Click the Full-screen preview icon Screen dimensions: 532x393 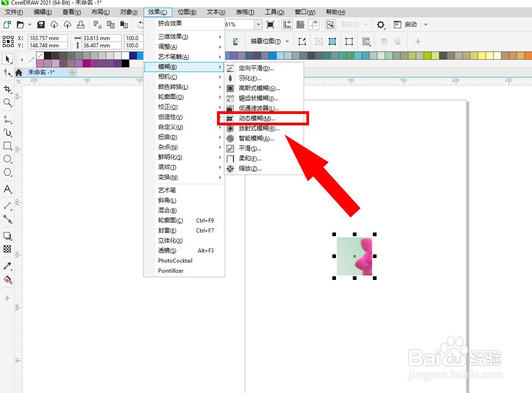point(270,25)
